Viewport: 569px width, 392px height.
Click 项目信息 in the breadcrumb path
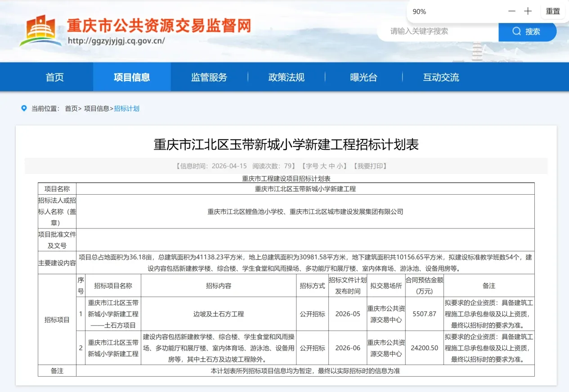click(96, 108)
